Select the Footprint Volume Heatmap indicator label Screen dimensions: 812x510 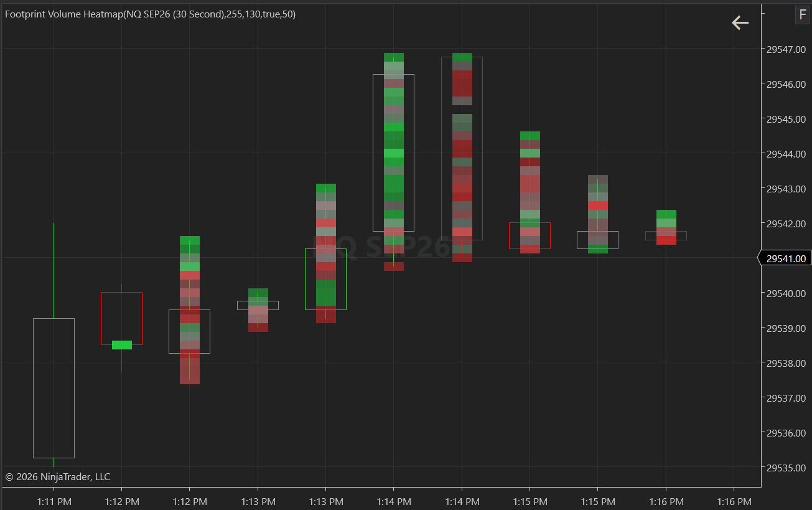pos(151,14)
